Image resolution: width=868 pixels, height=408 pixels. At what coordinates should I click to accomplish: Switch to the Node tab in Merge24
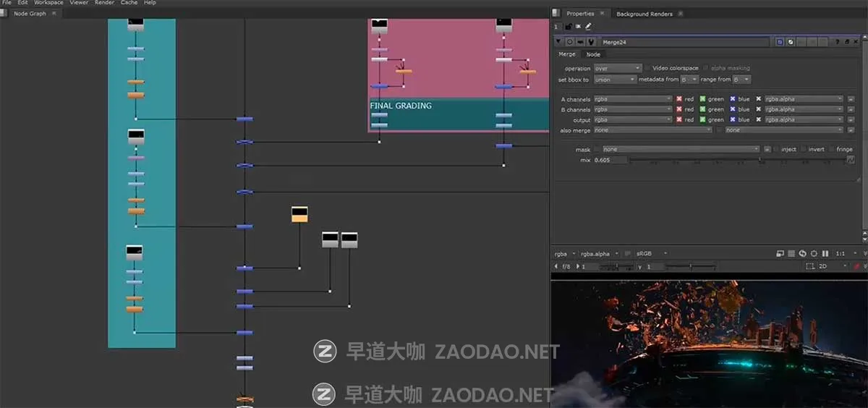coord(593,54)
